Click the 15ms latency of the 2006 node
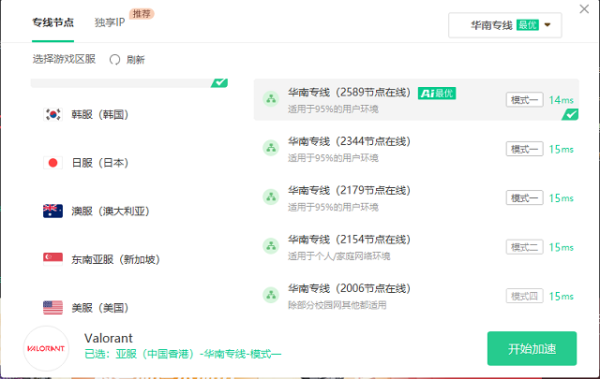 561,296
